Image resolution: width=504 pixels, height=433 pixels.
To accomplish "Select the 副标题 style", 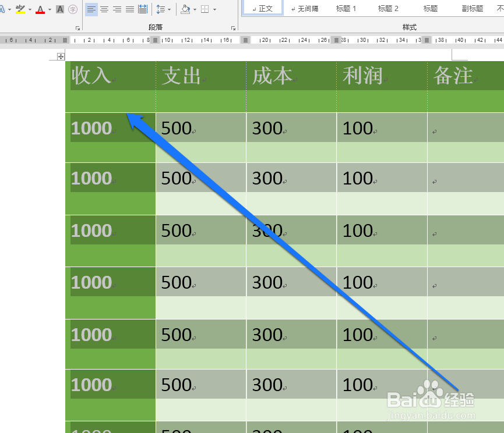I will [472, 8].
